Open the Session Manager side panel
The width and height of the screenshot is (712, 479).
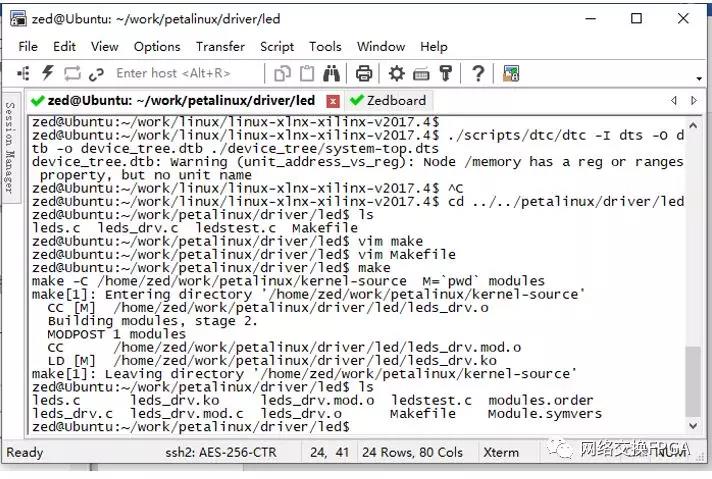(10, 148)
